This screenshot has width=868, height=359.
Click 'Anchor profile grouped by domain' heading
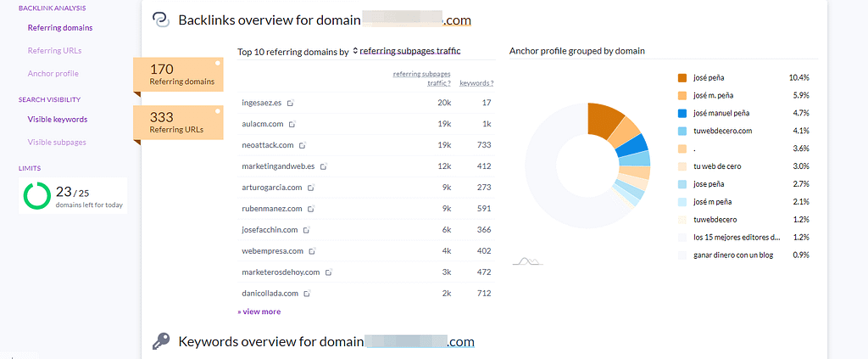click(576, 51)
